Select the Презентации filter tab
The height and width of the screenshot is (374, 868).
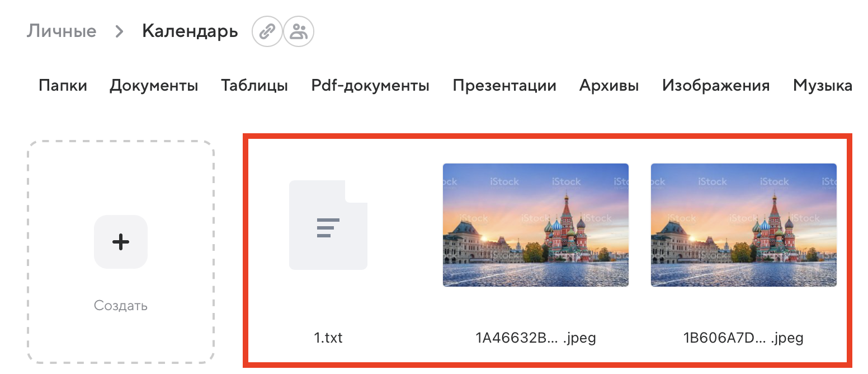point(504,86)
